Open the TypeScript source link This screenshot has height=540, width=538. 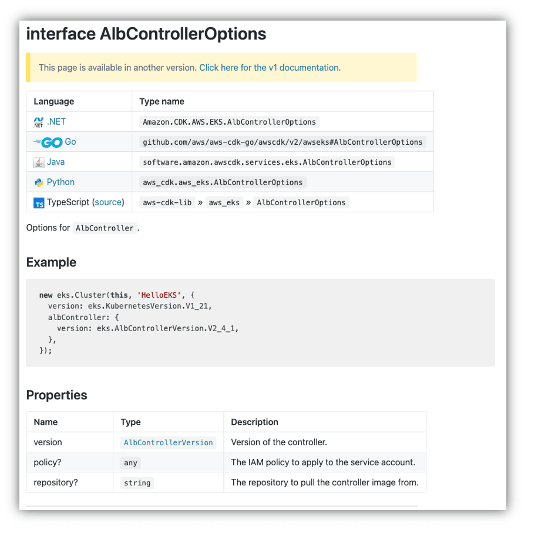point(108,202)
